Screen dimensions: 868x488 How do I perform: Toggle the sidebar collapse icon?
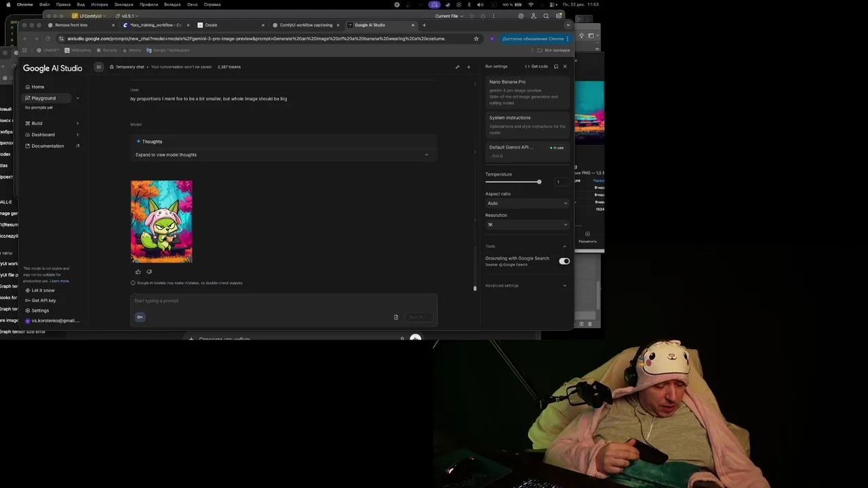click(99, 66)
